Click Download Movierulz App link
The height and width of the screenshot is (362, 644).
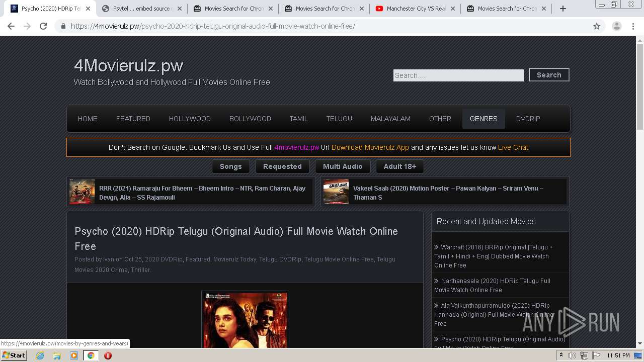370,147
